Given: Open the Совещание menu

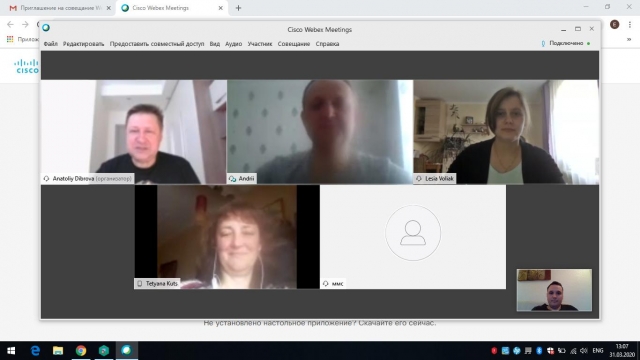Looking at the screenshot, I should click(294, 44).
